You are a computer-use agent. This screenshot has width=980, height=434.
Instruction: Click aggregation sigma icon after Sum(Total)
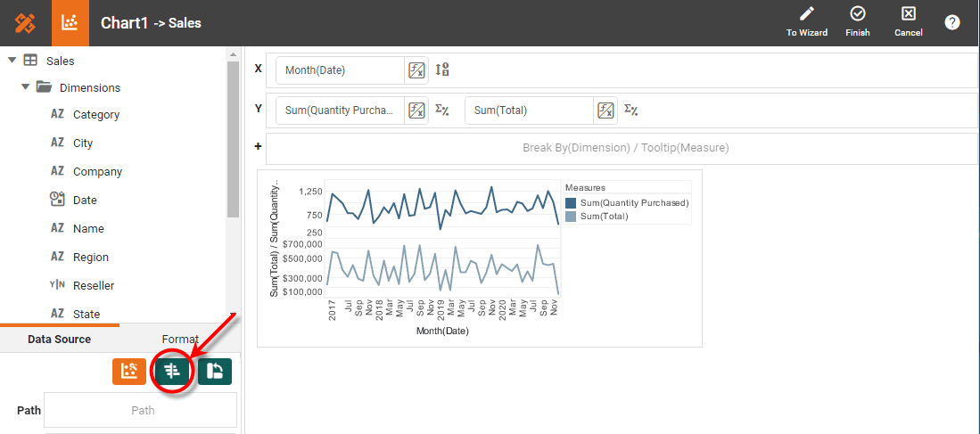(630, 111)
